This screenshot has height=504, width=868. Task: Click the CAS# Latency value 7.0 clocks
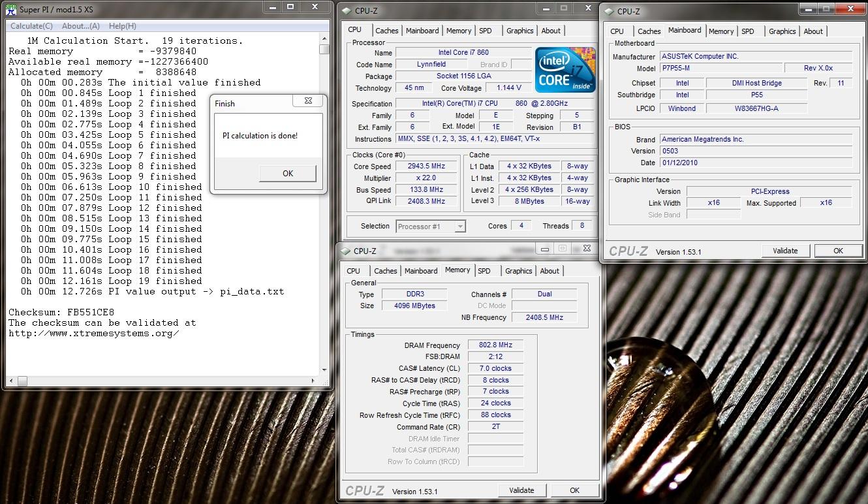pyautogui.click(x=496, y=369)
